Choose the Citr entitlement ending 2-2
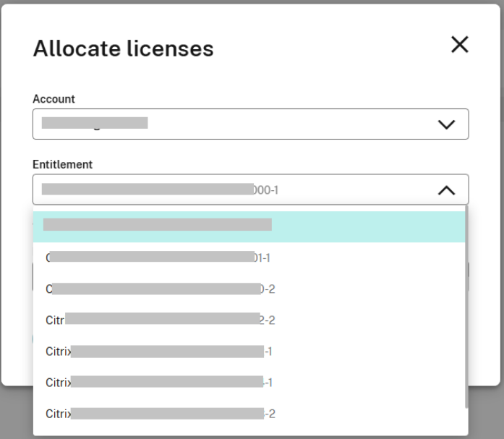504x439 pixels. coord(249,320)
